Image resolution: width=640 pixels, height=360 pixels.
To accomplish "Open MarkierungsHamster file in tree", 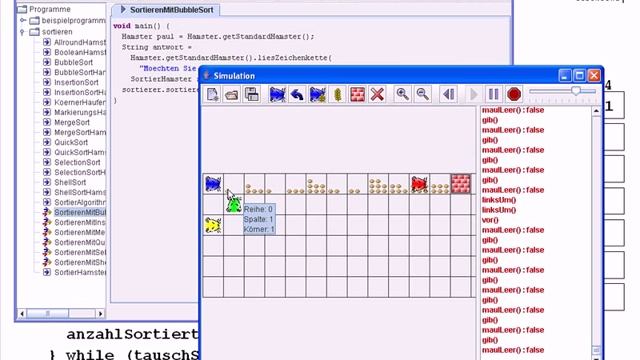I will [74, 112].
